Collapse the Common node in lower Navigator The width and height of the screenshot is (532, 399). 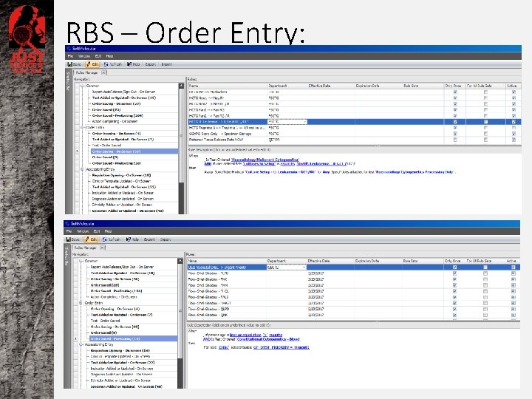(x=81, y=261)
